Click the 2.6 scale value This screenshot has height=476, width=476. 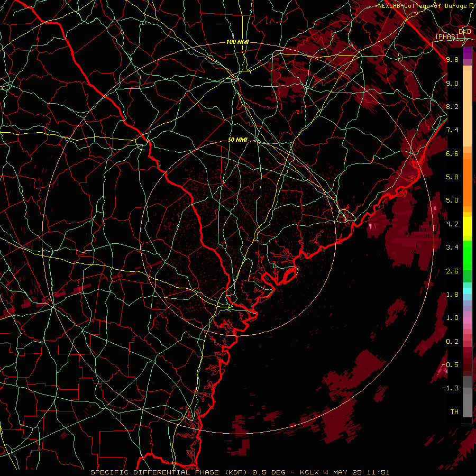[452, 271]
